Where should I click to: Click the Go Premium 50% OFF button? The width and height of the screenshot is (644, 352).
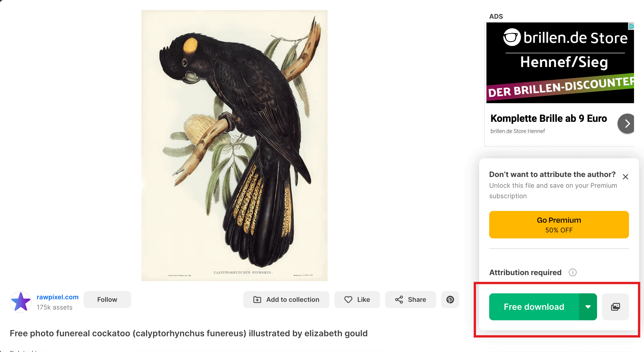[x=559, y=225]
